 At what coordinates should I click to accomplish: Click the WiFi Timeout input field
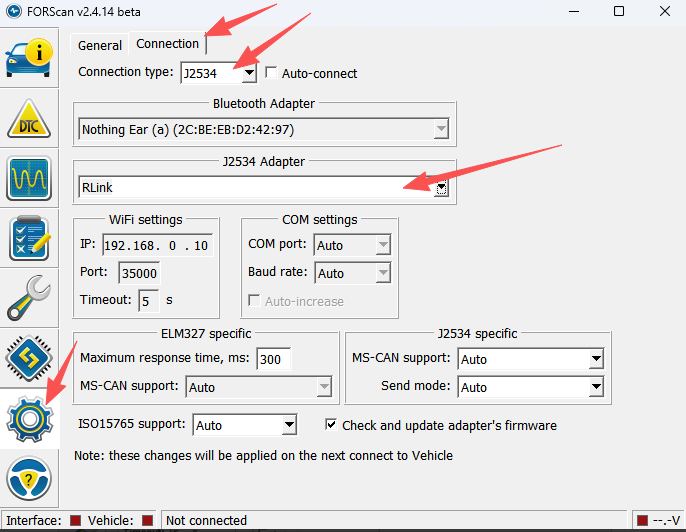(x=148, y=300)
